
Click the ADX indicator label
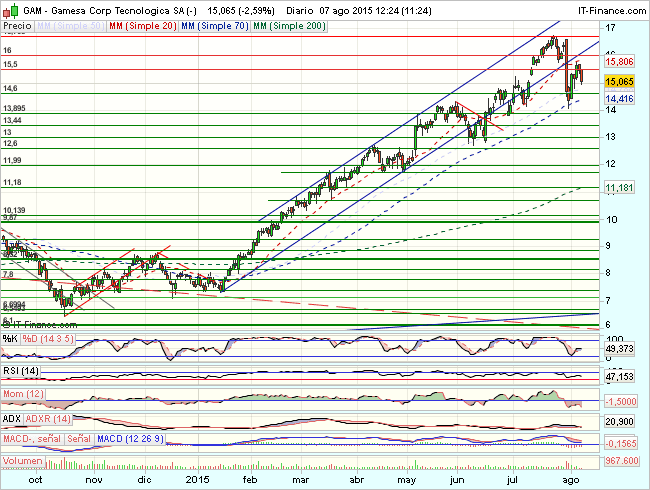pyautogui.click(x=12, y=419)
